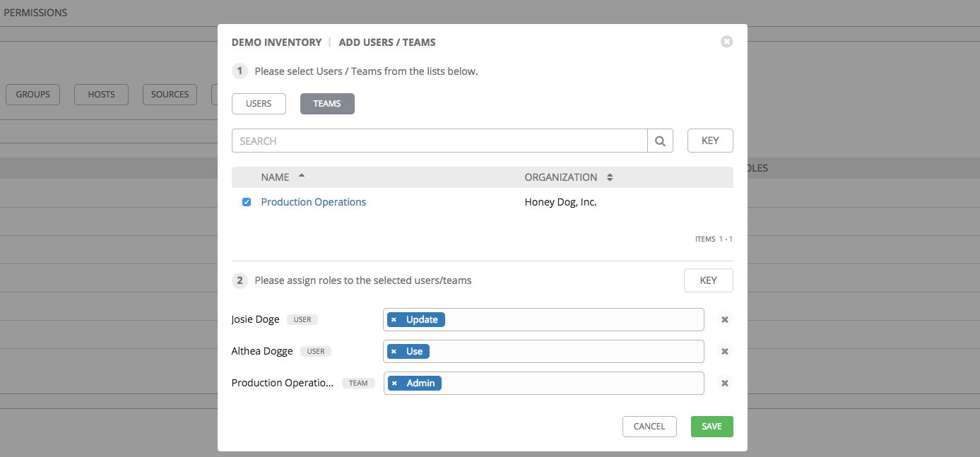Switch to the Users tab
The width and height of the screenshot is (980, 457).
259,104
